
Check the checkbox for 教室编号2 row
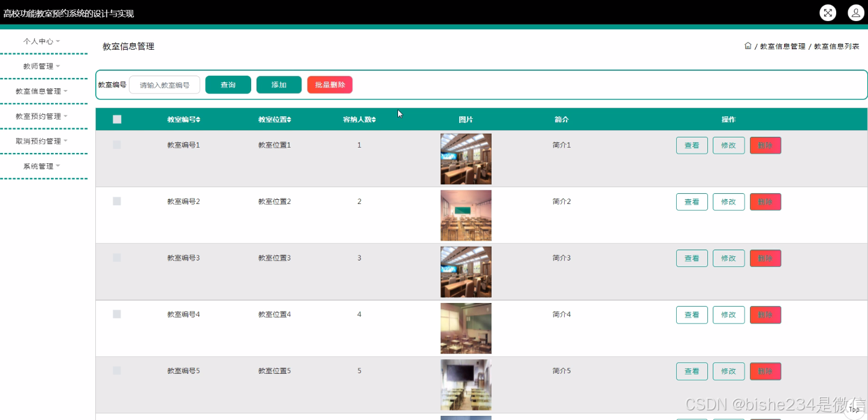pos(117,201)
